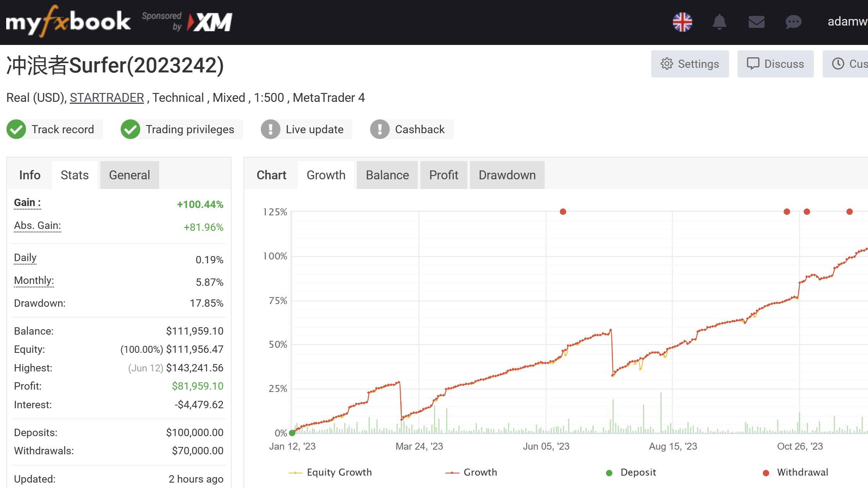868x488 pixels.
Task: Open the chat bubble icon
Action: click(793, 22)
